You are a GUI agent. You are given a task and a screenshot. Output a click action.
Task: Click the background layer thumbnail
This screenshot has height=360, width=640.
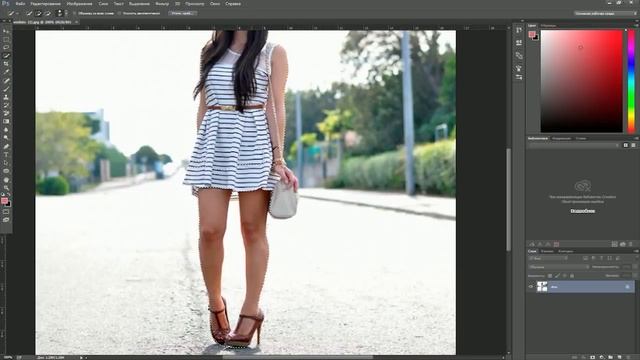click(x=542, y=287)
